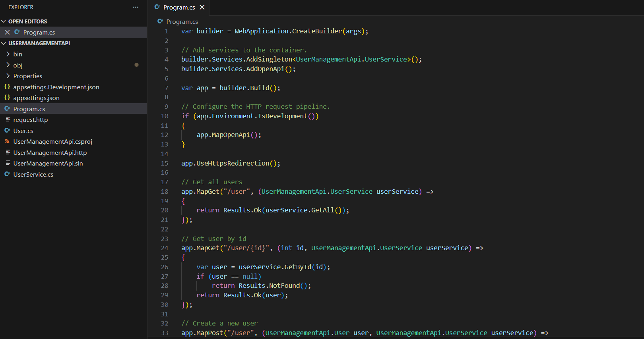Viewport: 644px width, 339px height.
Task: Click the C# icon of Program.cs in Open Editors
Action: pyautogui.click(x=17, y=32)
